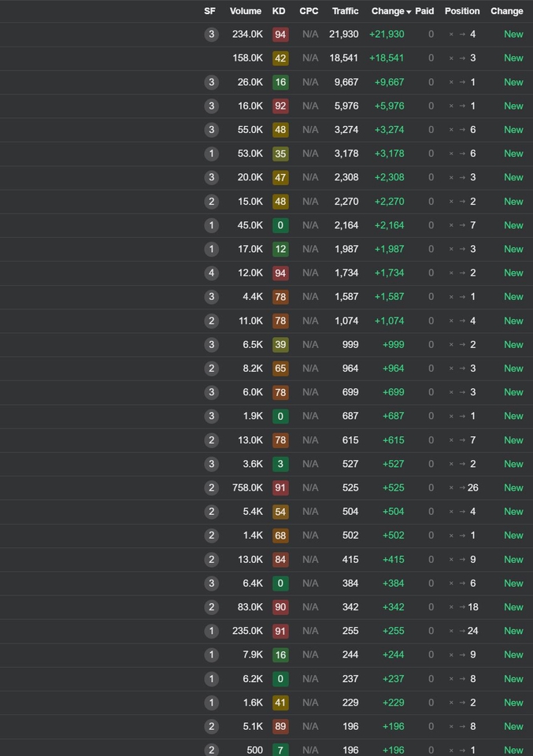Sort by the Paid column header
The height and width of the screenshot is (756, 533).
click(424, 11)
